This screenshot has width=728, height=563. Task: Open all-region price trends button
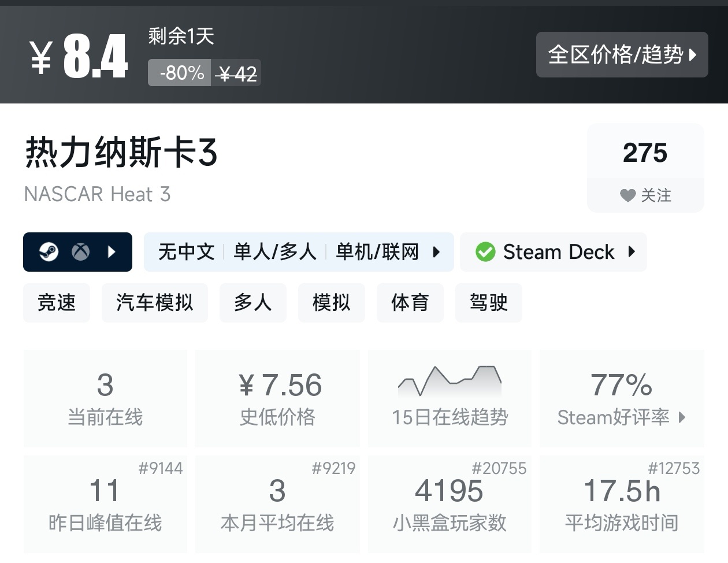[622, 55]
